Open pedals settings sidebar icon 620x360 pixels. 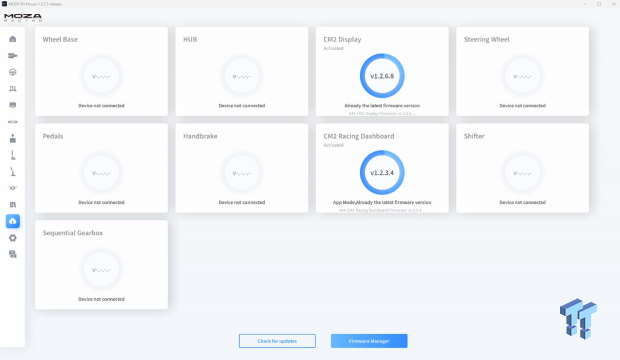[x=13, y=89]
